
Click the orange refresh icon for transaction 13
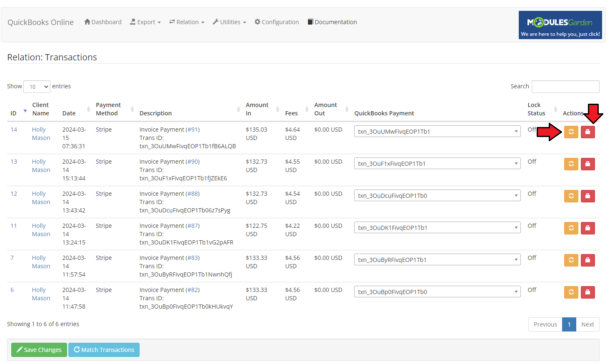pyautogui.click(x=571, y=164)
